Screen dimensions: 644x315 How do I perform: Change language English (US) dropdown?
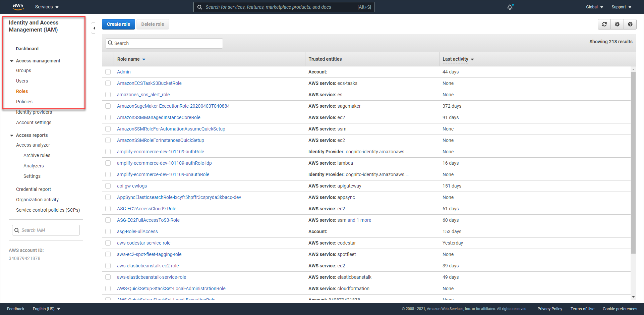click(47, 309)
